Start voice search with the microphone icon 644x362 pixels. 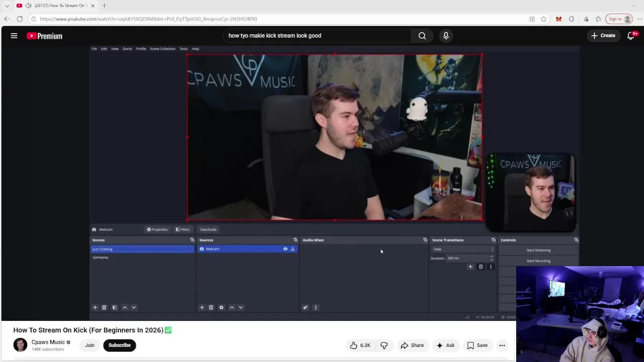(x=446, y=36)
